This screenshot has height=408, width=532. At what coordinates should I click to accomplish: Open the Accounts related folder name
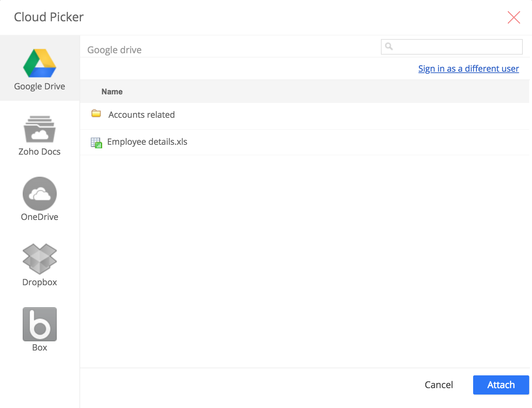coord(142,115)
